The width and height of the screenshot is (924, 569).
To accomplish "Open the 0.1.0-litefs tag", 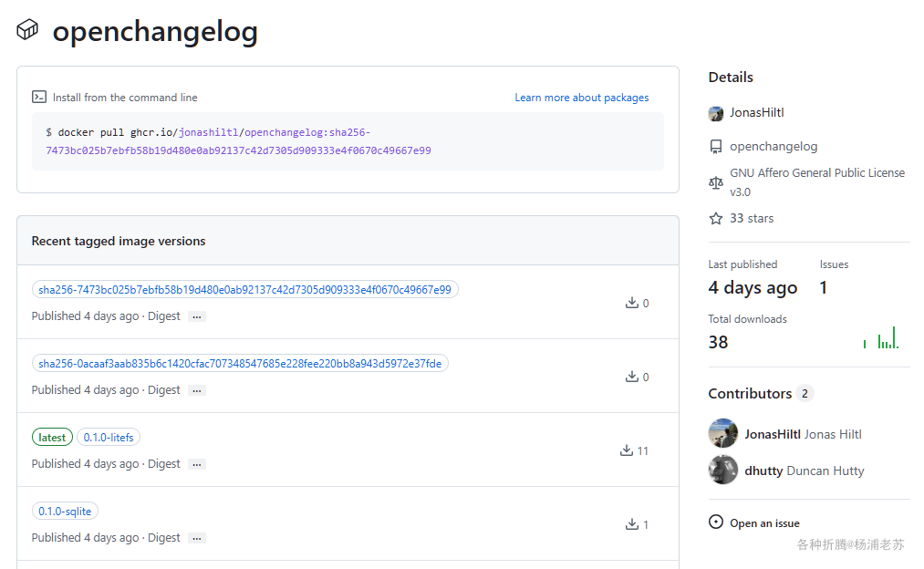I will [109, 438].
